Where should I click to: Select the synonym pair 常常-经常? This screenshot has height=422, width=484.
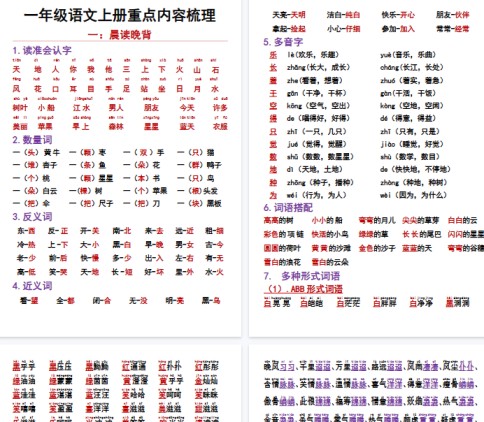(x=453, y=29)
